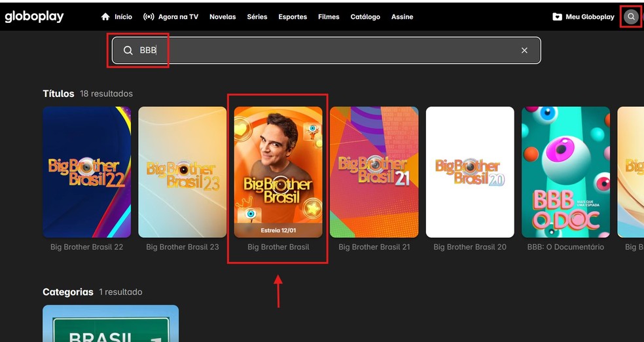
Task: Open the BBB O Doc poster
Action: tap(565, 172)
